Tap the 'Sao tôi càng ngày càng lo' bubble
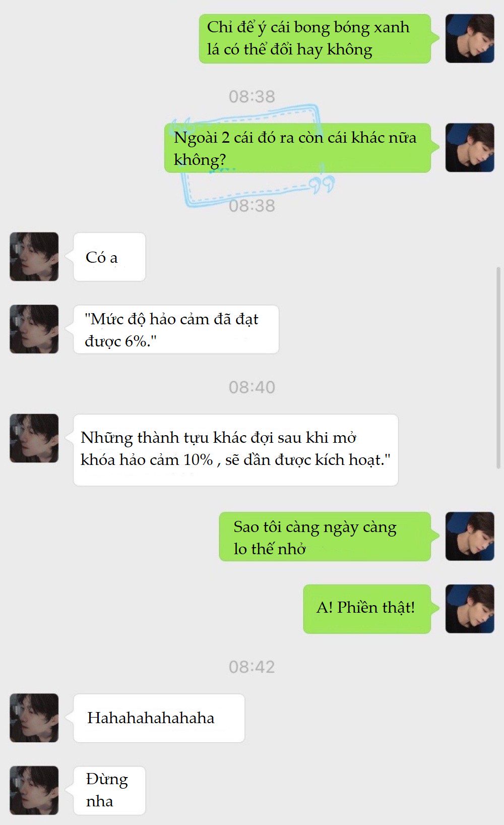 point(328,537)
